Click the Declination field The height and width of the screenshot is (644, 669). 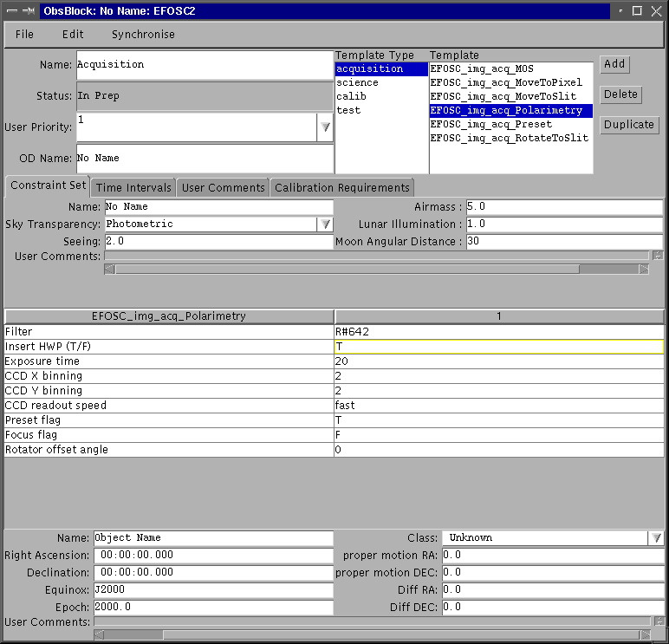click(213, 573)
